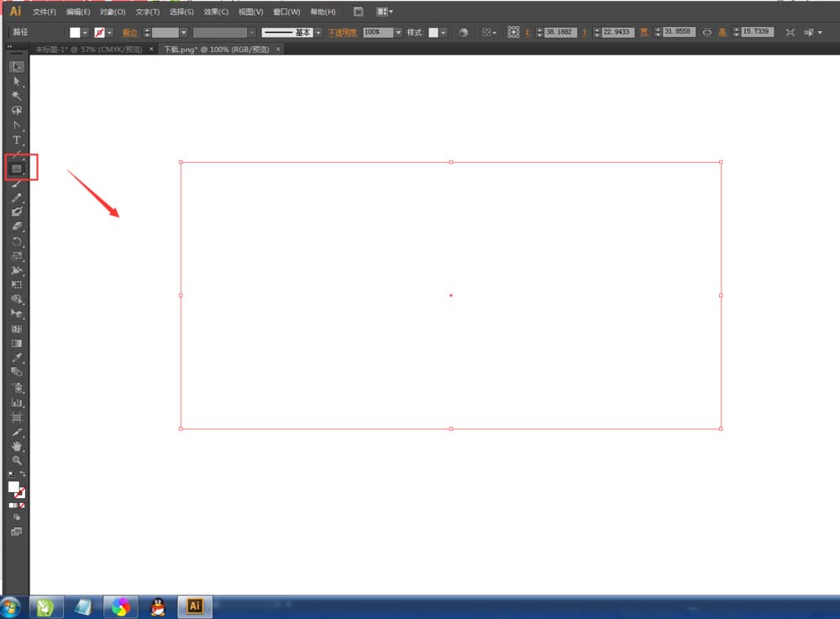Select the Scale tool
Viewport: 840px width, 619px height.
[x=17, y=256]
